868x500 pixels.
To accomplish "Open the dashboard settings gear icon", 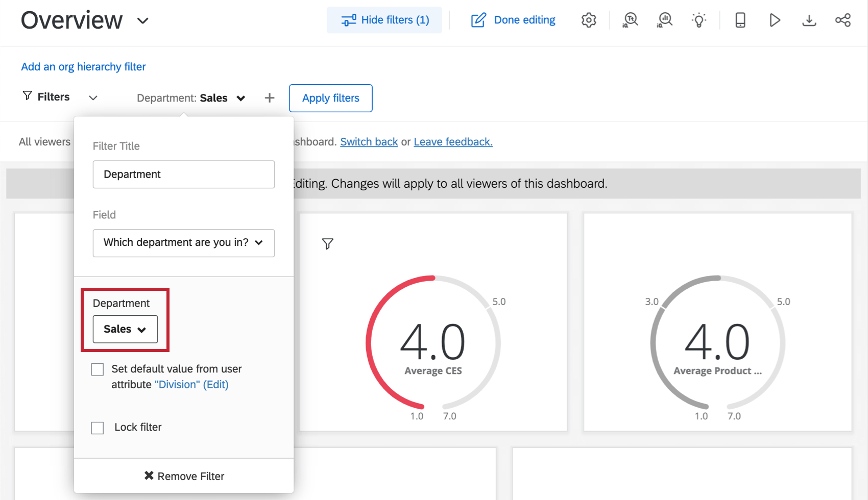I will pyautogui.click(x=589, y=20).
